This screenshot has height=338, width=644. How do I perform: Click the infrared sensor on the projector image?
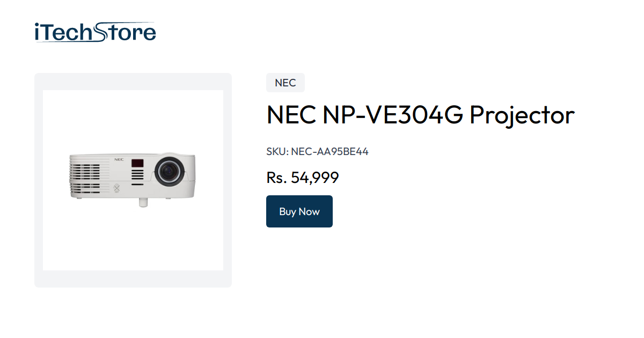137,163
